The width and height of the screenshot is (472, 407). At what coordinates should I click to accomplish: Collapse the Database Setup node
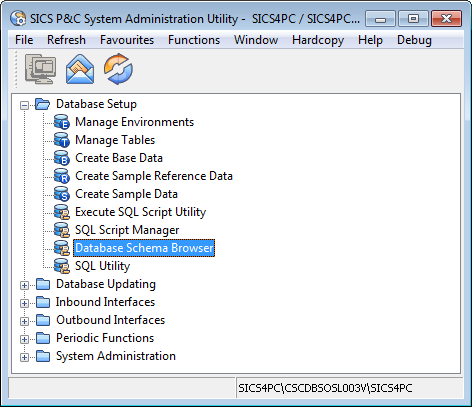click(24, 105)
